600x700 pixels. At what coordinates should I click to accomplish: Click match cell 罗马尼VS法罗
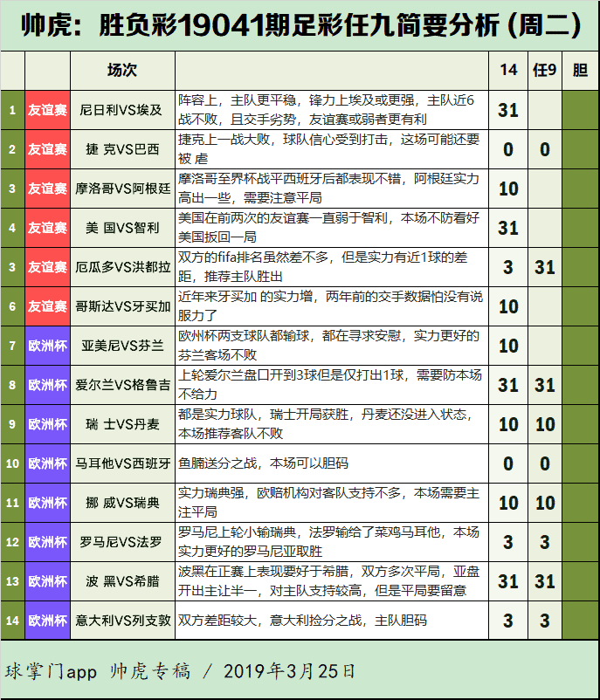click(x=122, y=542)
